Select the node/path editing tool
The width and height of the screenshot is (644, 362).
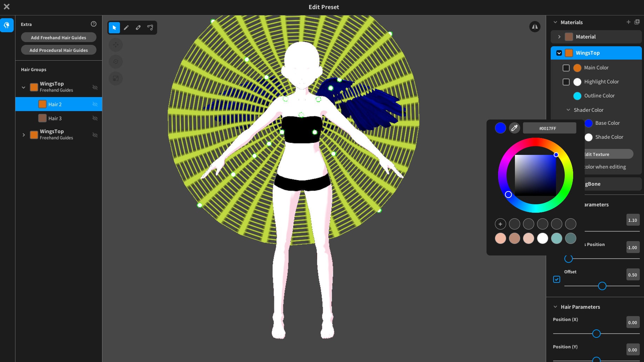150,27
